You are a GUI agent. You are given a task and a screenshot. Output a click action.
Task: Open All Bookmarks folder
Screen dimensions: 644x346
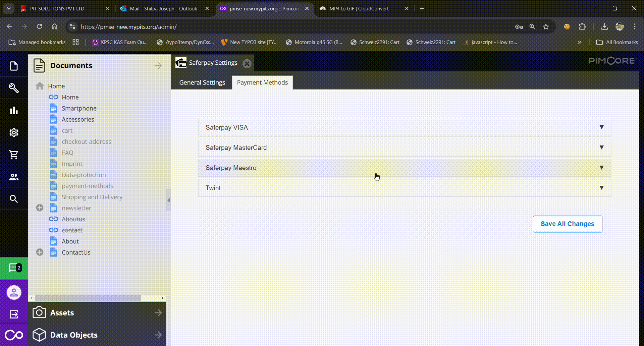coord(617,42)
